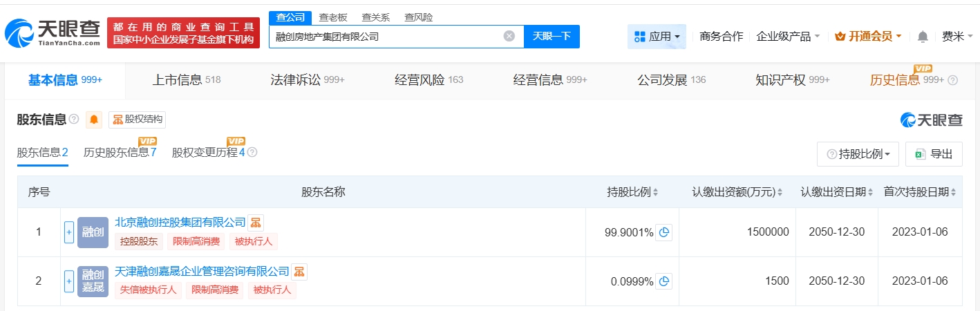Open notifications bell icon in header
This screenshot has height=311, width=980.
923,36
